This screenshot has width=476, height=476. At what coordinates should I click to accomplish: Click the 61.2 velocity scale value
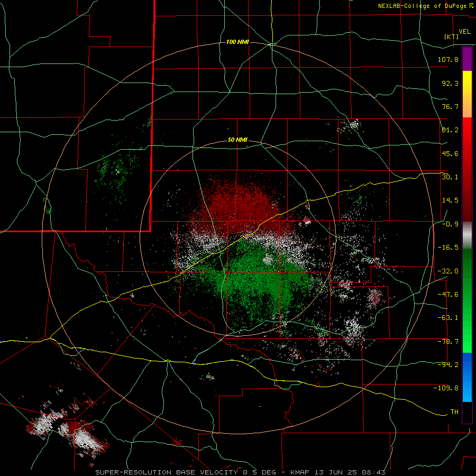tap(450, 130)
